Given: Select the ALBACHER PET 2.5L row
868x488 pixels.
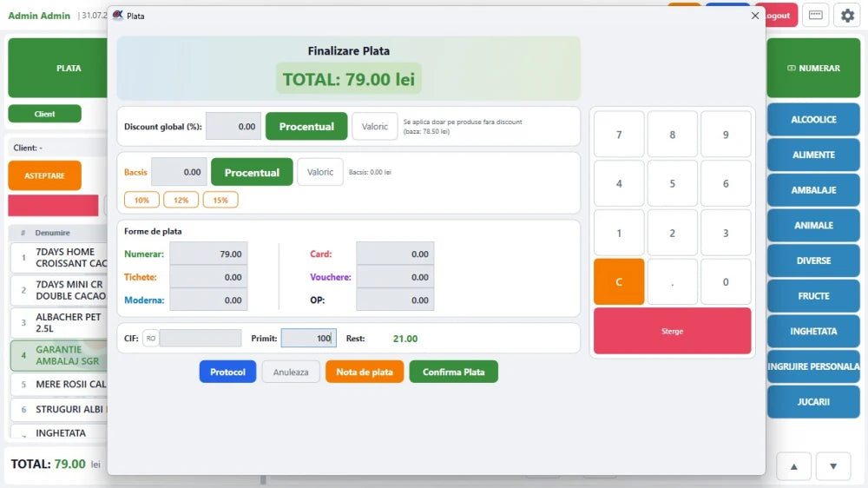Looking at the screenshot, I should point(59,322).
